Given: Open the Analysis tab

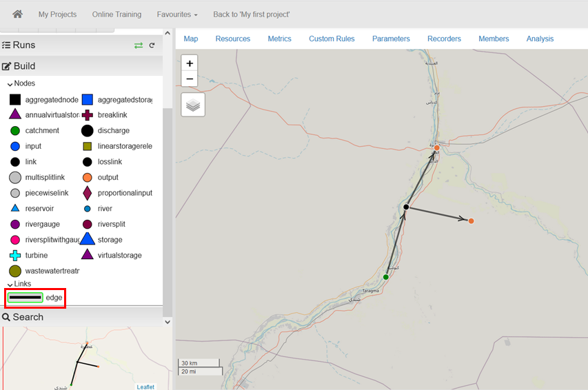Looking at the screenshot, I should [540, 39].
